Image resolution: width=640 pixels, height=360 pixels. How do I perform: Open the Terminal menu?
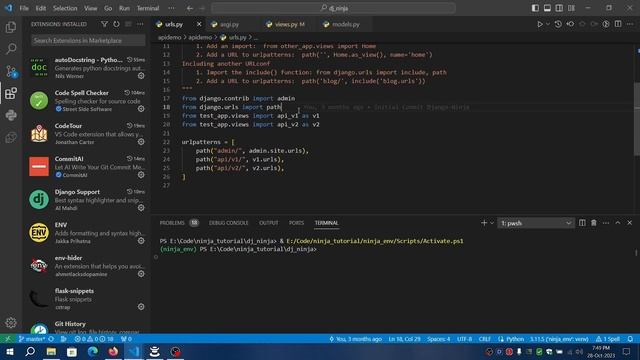click(148, 8)
